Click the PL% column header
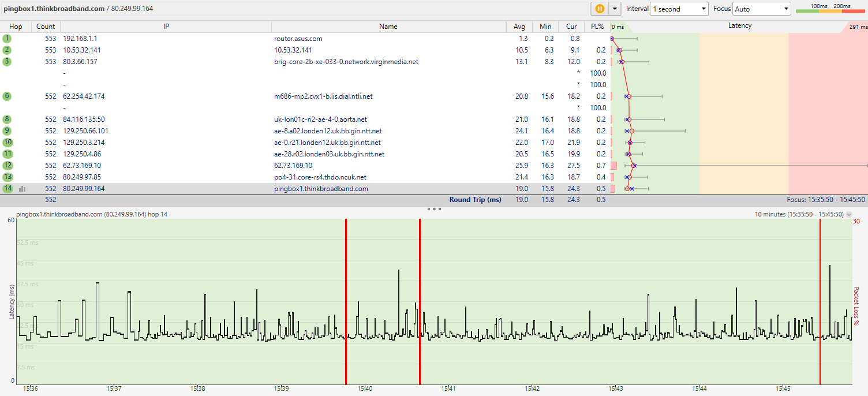This screenshot has width=868, height=396. click(x=597, y=27)
